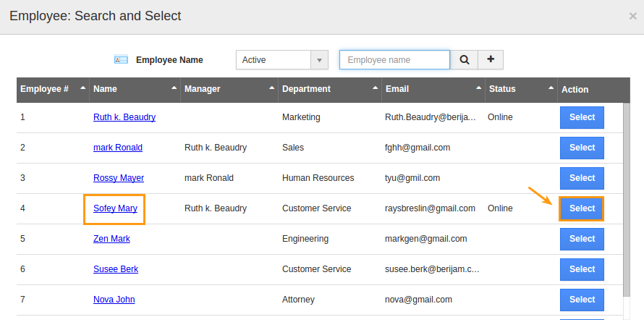Sort by Status column arrow
The image size is (644, 330).
click(x=551, y=88)
